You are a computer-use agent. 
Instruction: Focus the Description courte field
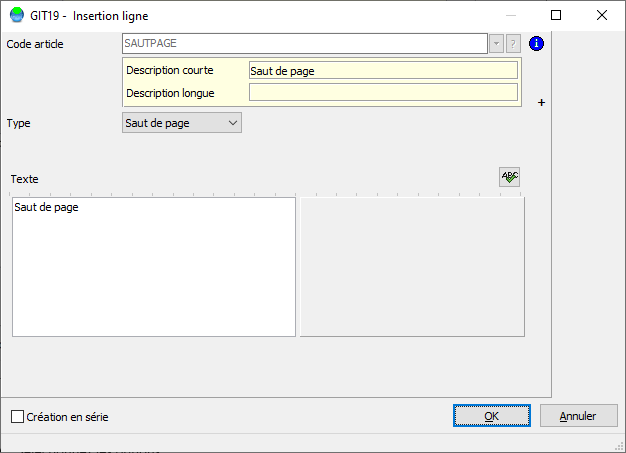point(383,71)
